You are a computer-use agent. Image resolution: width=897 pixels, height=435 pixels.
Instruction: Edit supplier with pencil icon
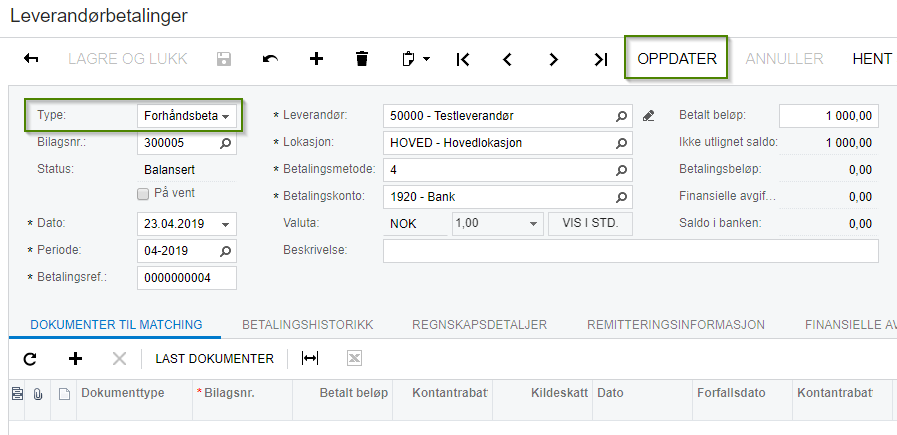pyautogui.click(x=648, y=116)
